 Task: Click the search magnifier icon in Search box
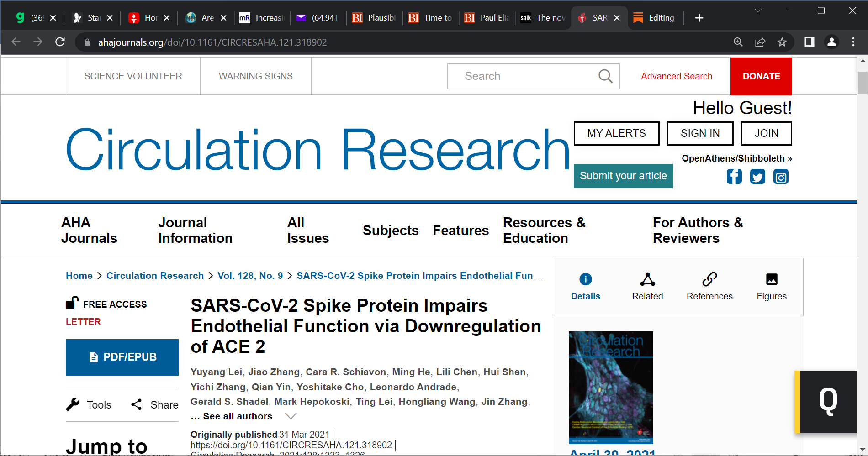click(605, 76)
